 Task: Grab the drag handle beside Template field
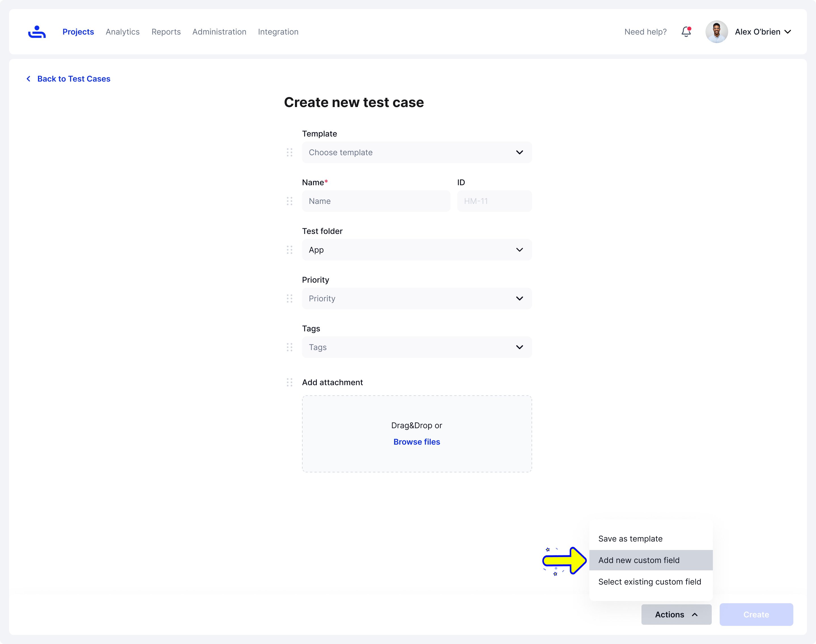(289, 152)
